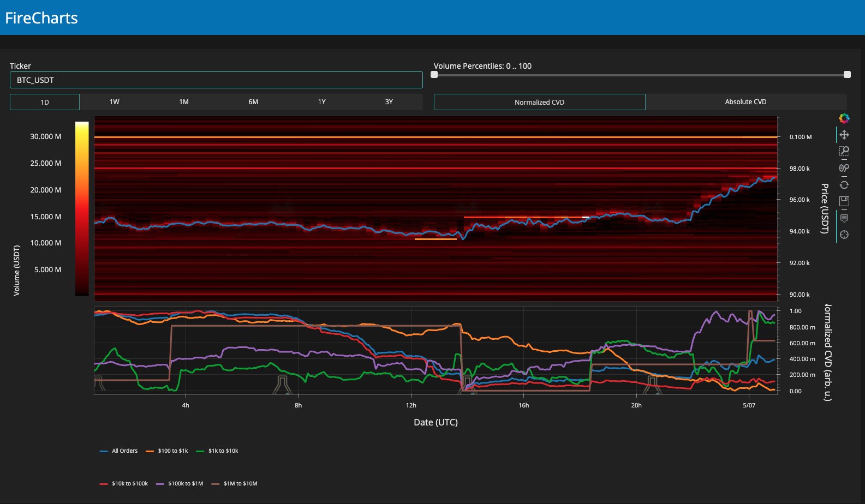Activate the Box Zoom tool
865x504 pixels.
coord(844,151)
